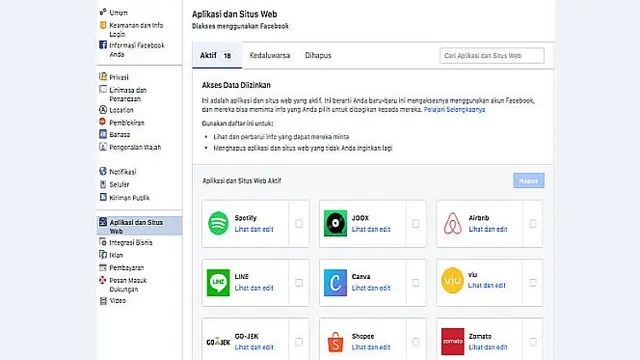Click the Zomato app logo
Screen dimensions: 640x360
[452, 341]
